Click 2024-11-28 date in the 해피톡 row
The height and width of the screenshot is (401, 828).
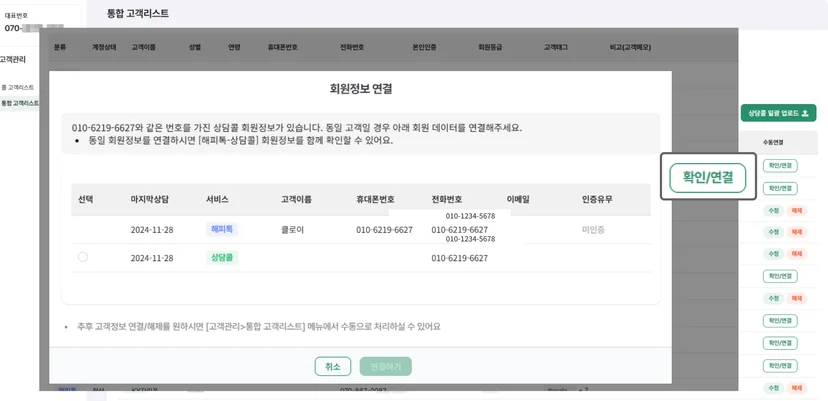point(152,230)
